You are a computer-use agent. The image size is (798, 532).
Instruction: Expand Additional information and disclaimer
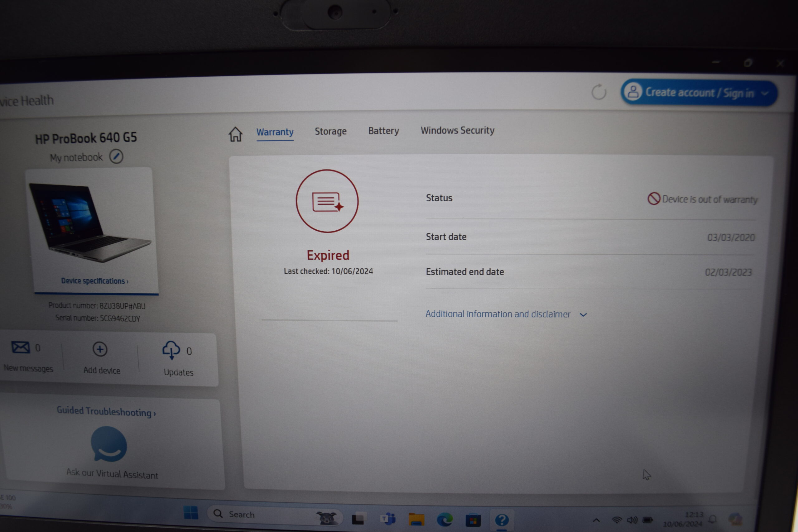click(x=506, y=314)
